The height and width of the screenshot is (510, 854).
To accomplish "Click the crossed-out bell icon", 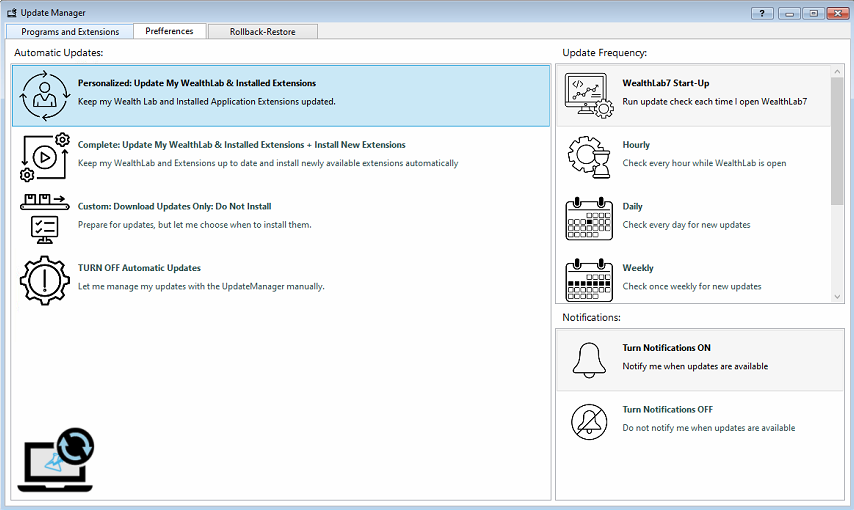I will (589, 421).
